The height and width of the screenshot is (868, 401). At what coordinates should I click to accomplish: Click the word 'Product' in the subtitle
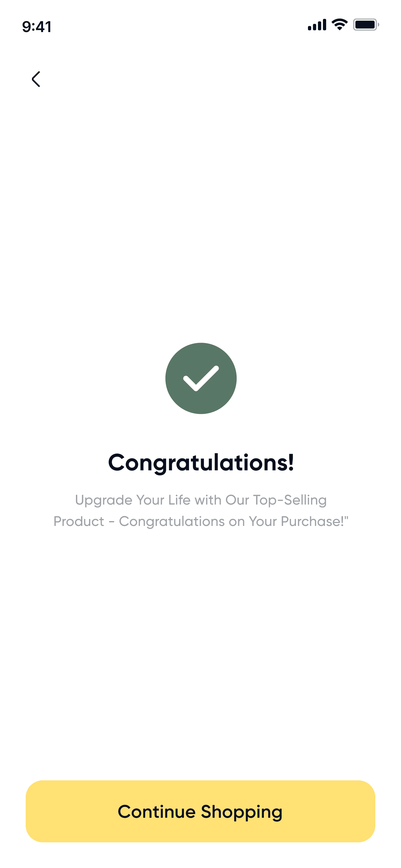pos(79,522)
